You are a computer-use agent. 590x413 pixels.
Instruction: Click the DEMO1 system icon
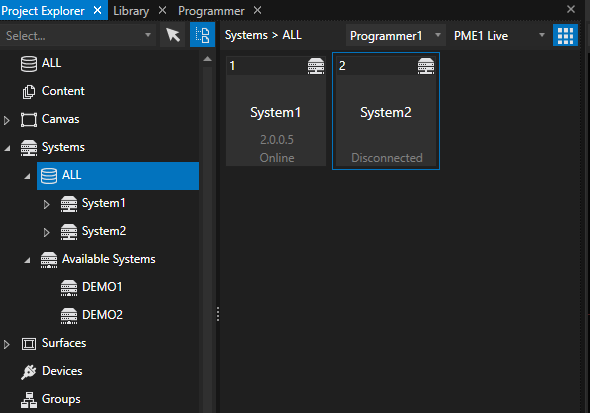pyautogui.click(x=69, y=288)
